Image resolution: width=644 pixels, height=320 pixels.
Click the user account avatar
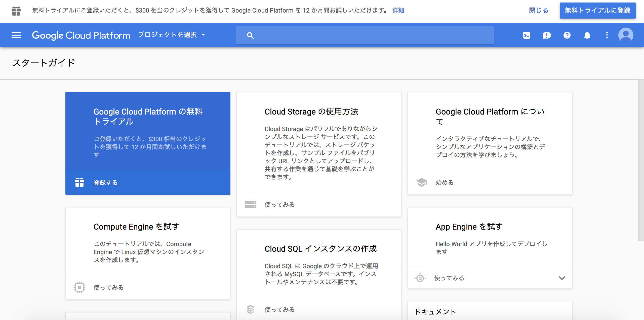626,35
